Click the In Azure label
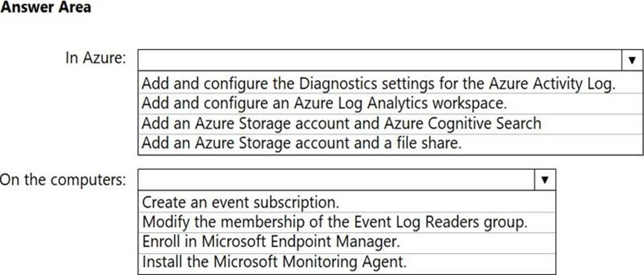 (x=95, y=58)
